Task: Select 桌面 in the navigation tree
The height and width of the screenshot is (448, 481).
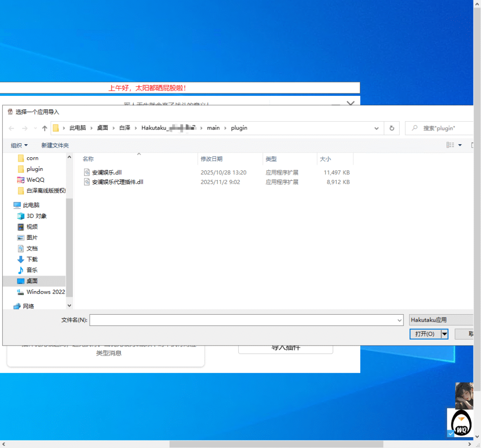Action: 32,281
